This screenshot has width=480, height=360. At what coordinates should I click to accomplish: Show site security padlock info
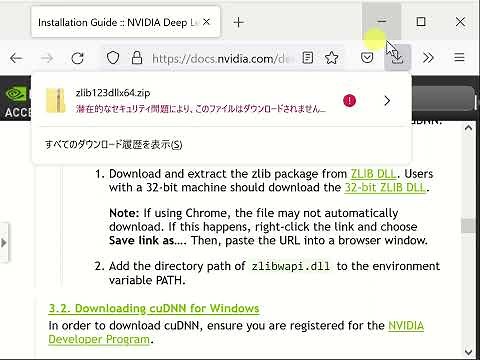click(x=137, y=58)
